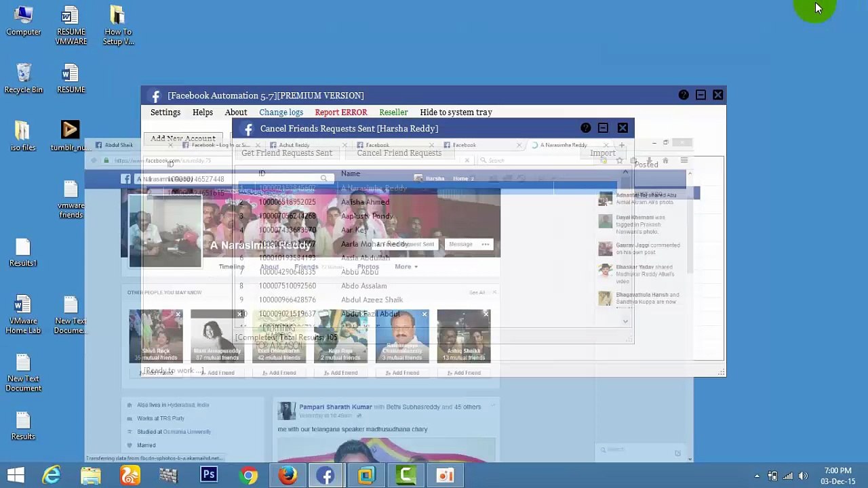The height and width of the screenshot is (488, 868).
Task: Open Pampari Sharath Kumar's profile link
Action: (x=336, y=407)
